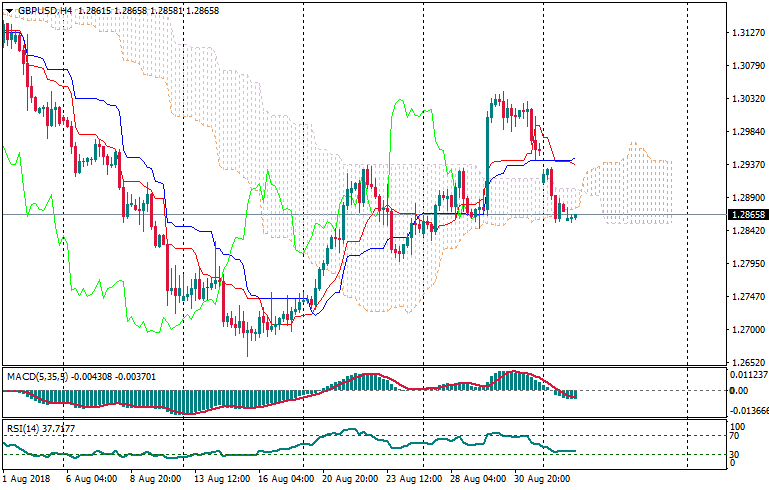This screenshot has width=769, height=490.
Task: Click the 1.26520 price axis label
Action: coord(746,363)
